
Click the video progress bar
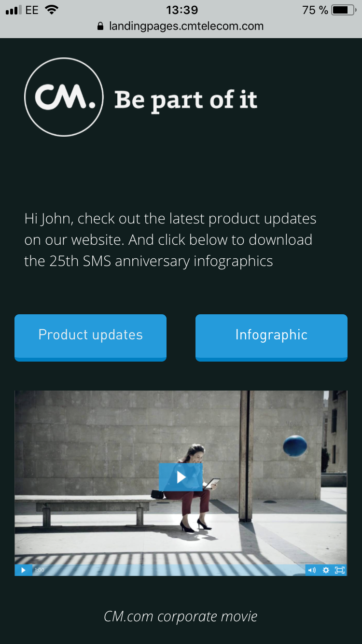pyautogui.click(x=169, y=570)
